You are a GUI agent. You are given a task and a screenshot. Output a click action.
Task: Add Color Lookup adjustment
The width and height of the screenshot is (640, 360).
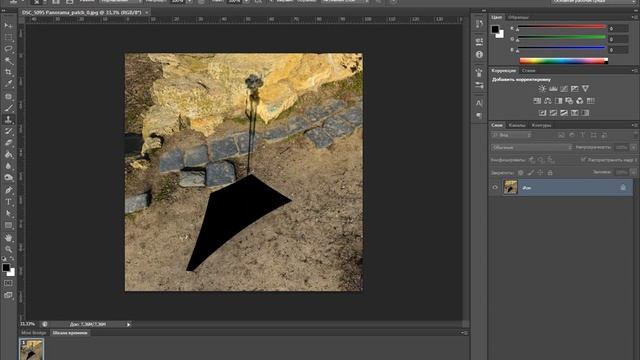(x=591, y=101)
